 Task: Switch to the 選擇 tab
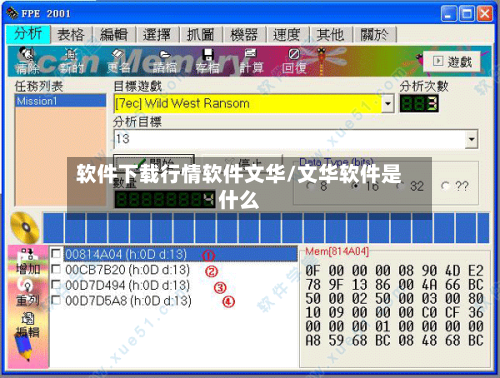(x=157, y=34)
